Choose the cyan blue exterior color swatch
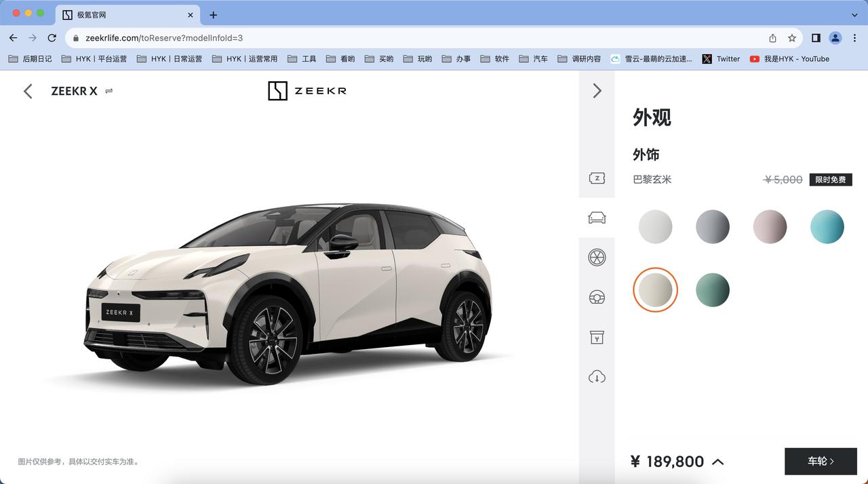This screenshot has width=868, height=484. coord(827,226)
